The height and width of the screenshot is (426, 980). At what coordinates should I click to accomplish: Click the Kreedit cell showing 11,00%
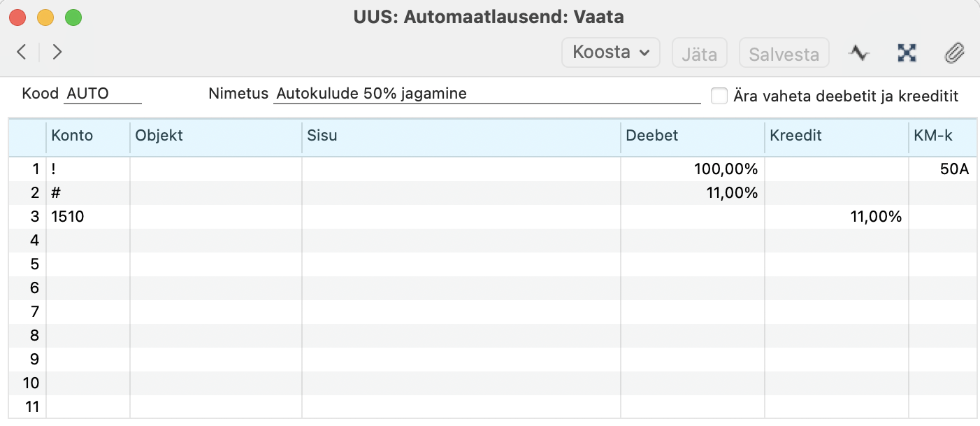coord(836,217)
